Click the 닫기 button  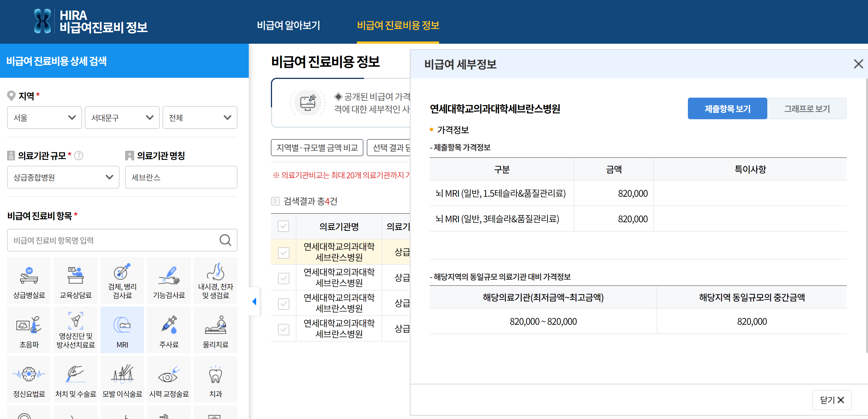pyautogui.click(x=832, y=400)
